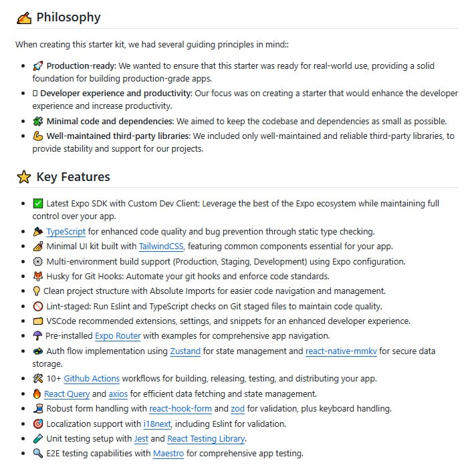Click the umbrella emoji before Pre-installed Expo Router

point(38,335)
